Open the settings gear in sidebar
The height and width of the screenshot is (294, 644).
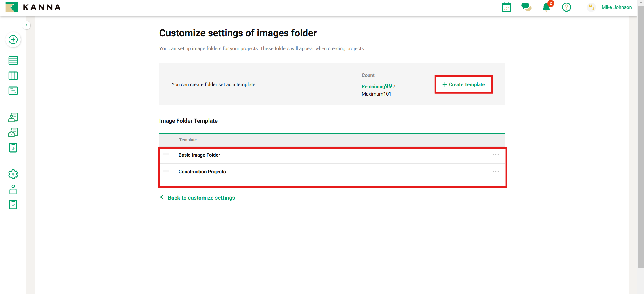(x=13, y=174)
